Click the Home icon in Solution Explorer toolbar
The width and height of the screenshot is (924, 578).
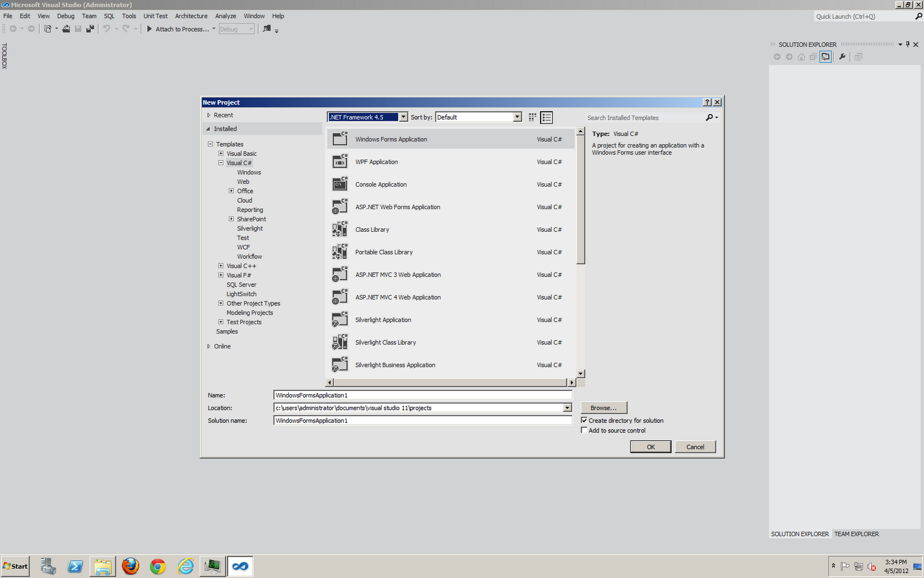coord(801,57)
